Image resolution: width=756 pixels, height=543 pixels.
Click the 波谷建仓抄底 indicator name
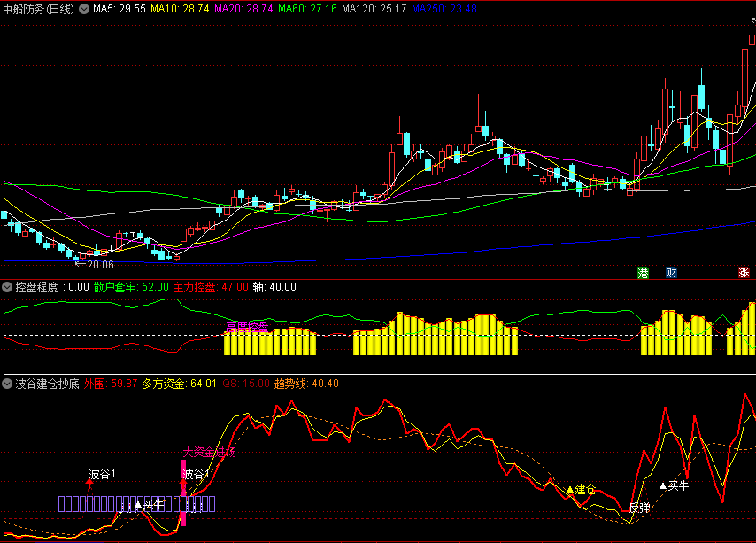coord(47,384)
